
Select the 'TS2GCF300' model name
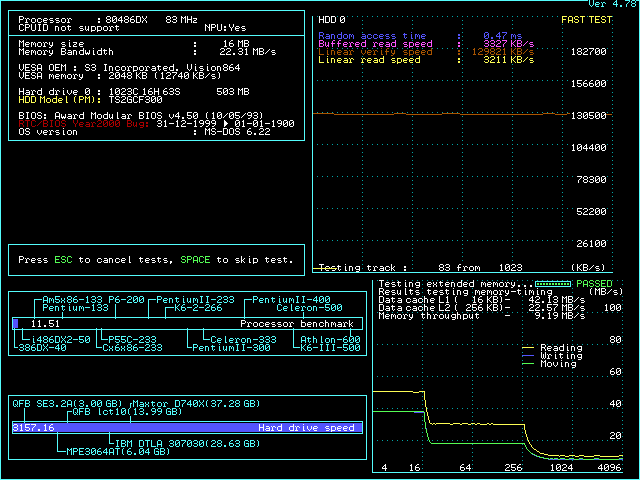[136, 100]
